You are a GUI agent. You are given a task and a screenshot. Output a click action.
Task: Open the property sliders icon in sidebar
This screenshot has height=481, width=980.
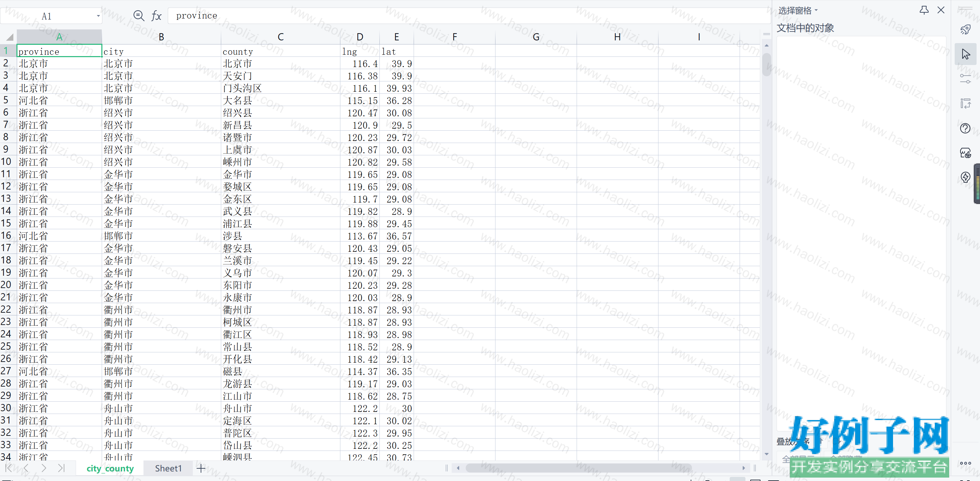coord(965,79)
